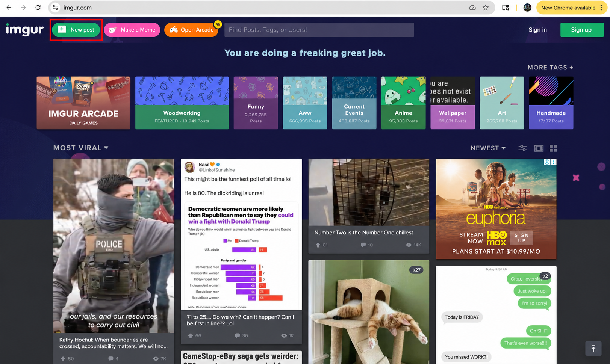Viewport: 610px width, 364px height.
Task: Open Chrome's three-dot menu
Action: coord(601,8)
